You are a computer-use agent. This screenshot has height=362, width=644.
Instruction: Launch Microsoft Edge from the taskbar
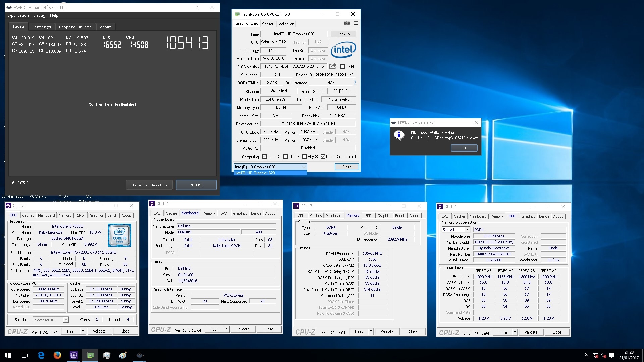[x=41, y=355]
